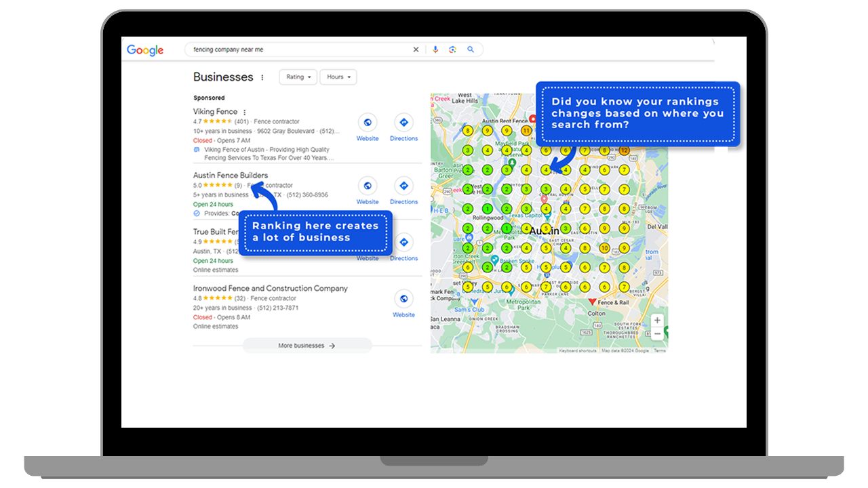This screenshot has height=488, width=868.
Task: Open Austin Fence Builders website globe icon
Action: pos(368,186)
